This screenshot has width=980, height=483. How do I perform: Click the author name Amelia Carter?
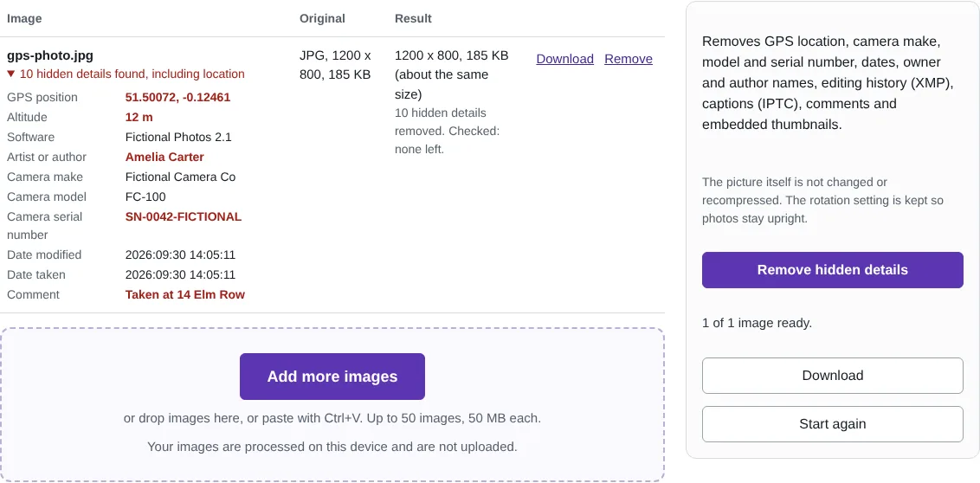[x=164, y=158]
